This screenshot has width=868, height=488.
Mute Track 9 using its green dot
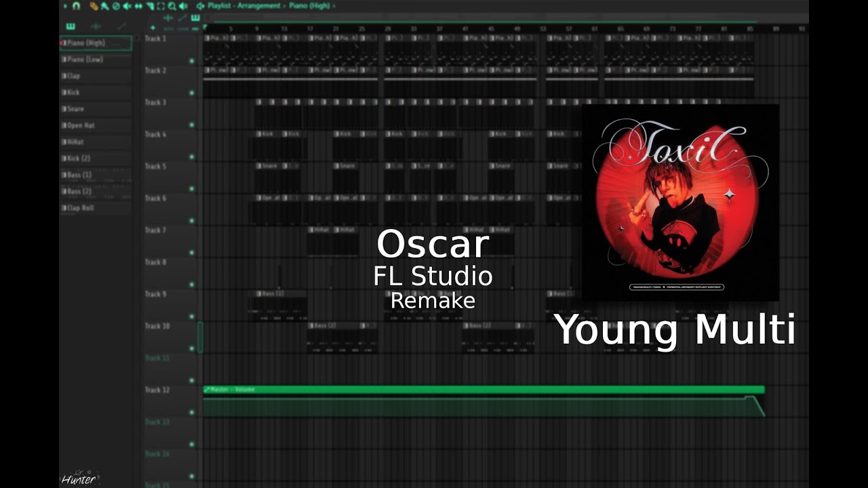coord(192,317)
